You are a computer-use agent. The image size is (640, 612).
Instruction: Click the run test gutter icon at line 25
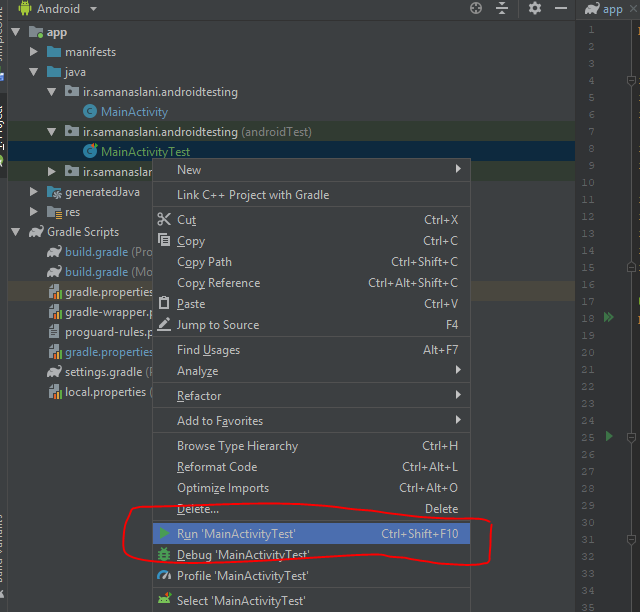pyautogui.click(x=609, y=436)
